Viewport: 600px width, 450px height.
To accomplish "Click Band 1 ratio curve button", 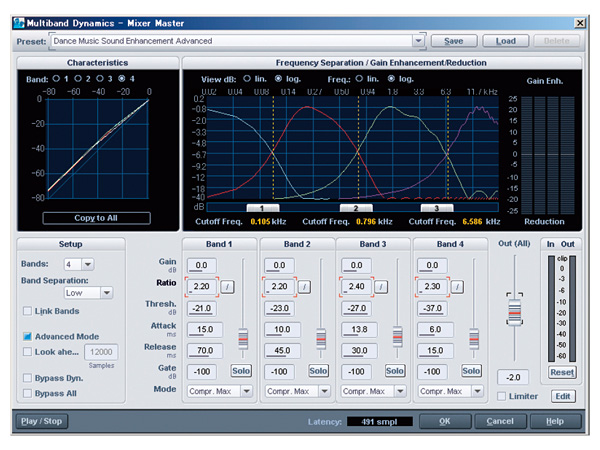I will point(227,287).
